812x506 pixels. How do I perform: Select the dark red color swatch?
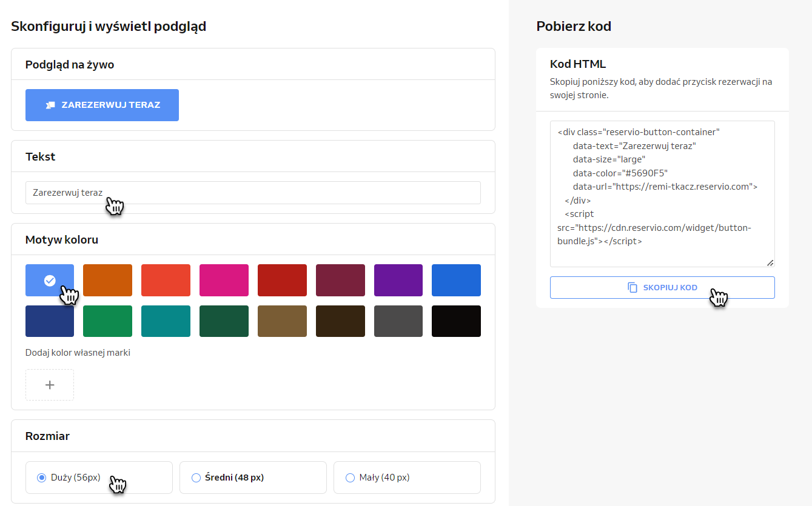click(282, 280)
